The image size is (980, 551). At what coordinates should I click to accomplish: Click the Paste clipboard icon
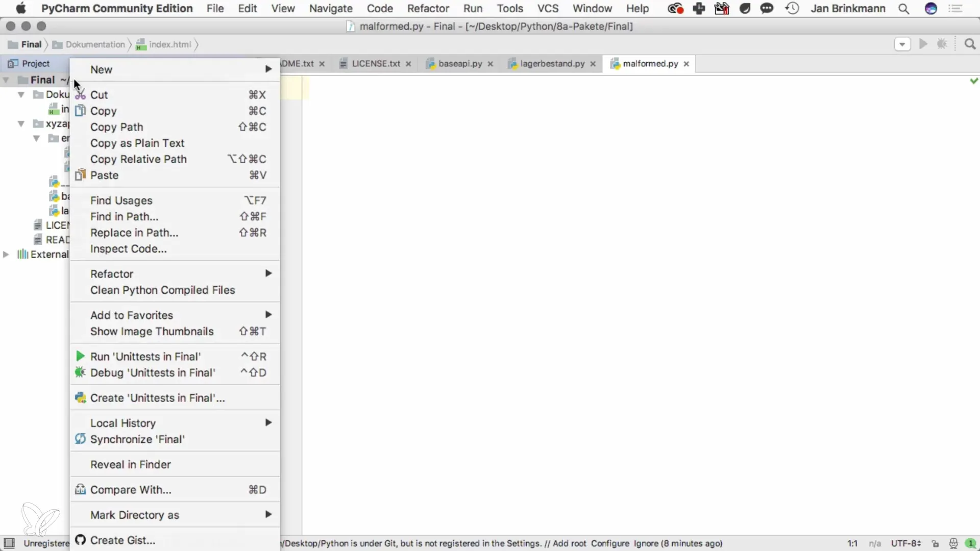[80, 175]
